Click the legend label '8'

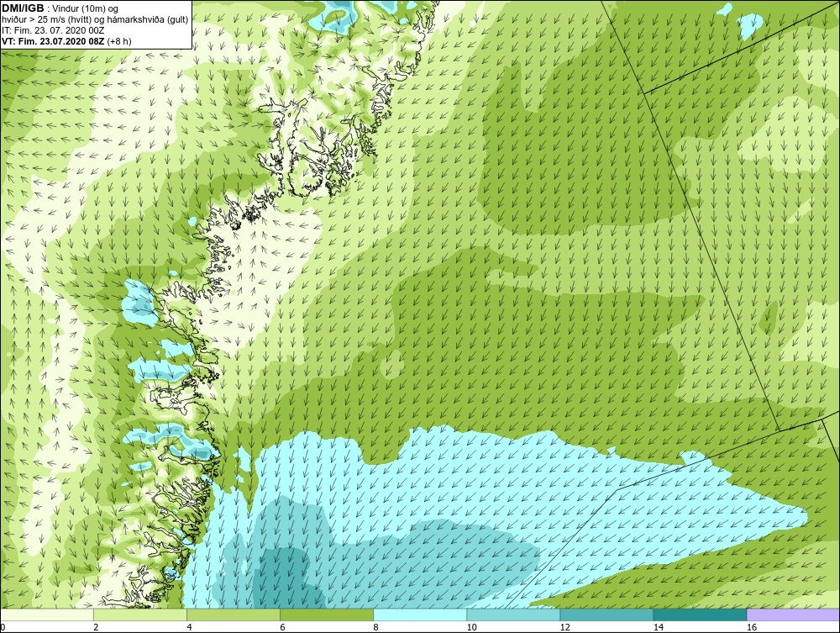(375, 627)
